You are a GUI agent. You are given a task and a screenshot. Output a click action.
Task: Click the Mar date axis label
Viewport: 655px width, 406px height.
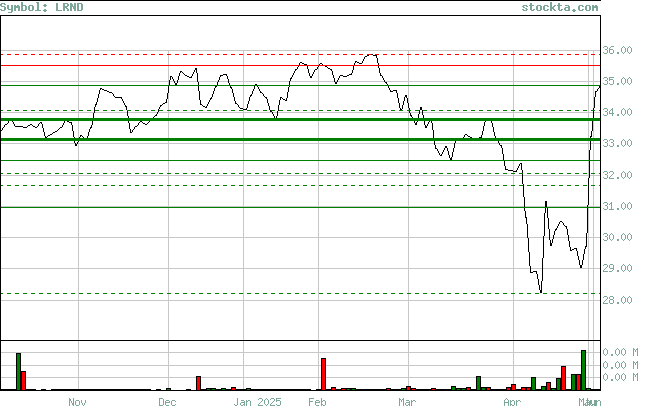[x=407, y=402]
